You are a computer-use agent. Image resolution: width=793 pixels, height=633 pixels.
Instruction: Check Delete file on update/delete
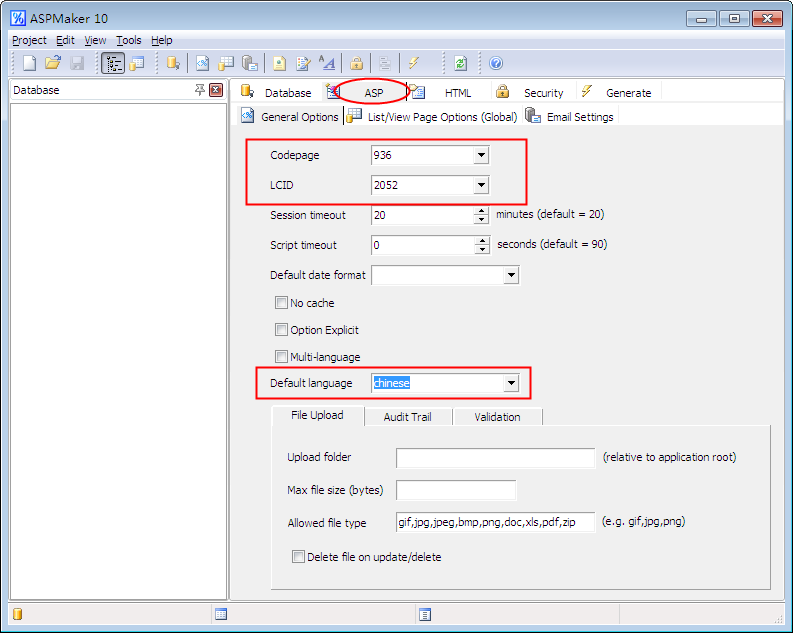tap(298, 557)
